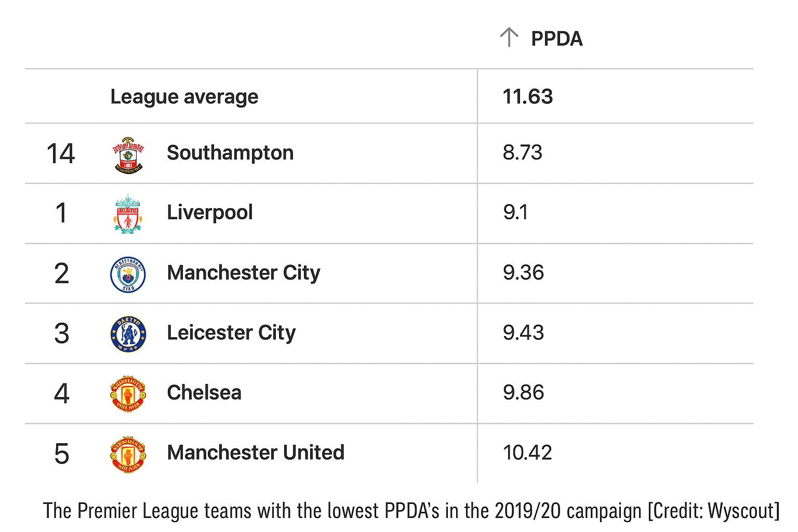Click the League average row label
This screenshot has width=798, height=532.
click(184, 97)
